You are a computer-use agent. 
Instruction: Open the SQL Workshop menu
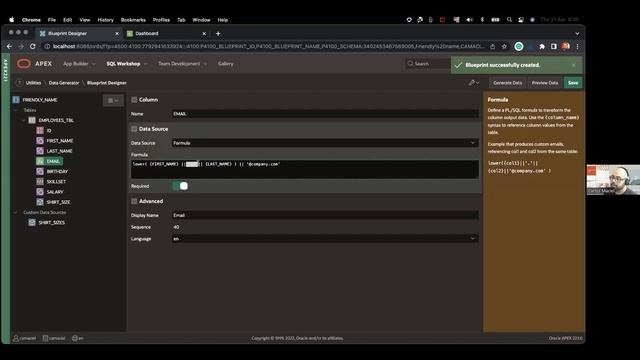tap(127, 64)
